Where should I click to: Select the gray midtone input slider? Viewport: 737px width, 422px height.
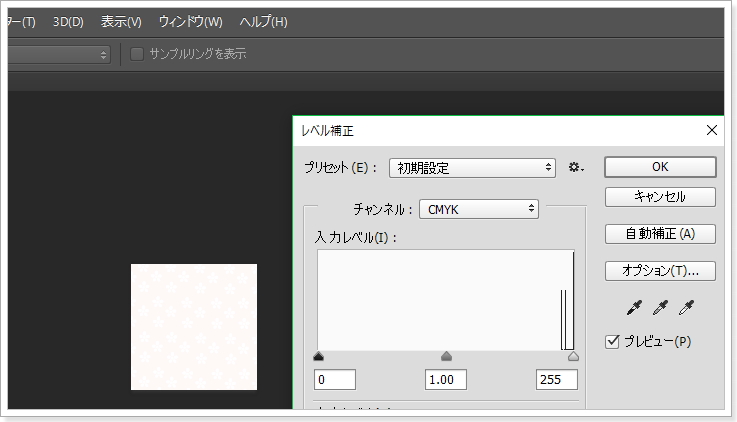click(447, 356)
